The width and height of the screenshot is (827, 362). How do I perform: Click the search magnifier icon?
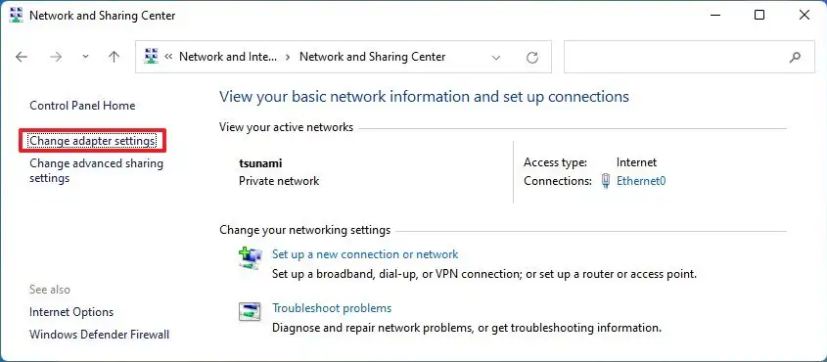click(795, 57)
